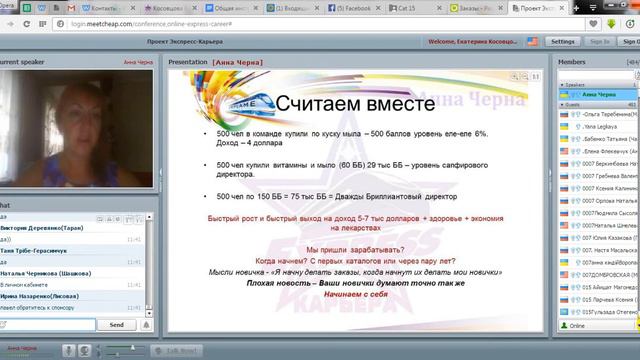Image resolution: width=640 pixels, height=360 pixels.
Task: Click the alert triangle icon beside Send
Action: point(146,325)
